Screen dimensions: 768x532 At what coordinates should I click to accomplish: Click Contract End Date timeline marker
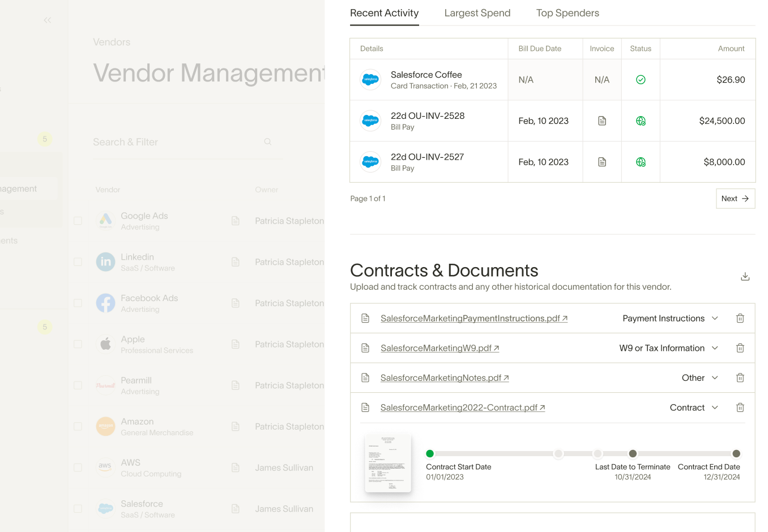pyautogui.click(x=736, y=453)
